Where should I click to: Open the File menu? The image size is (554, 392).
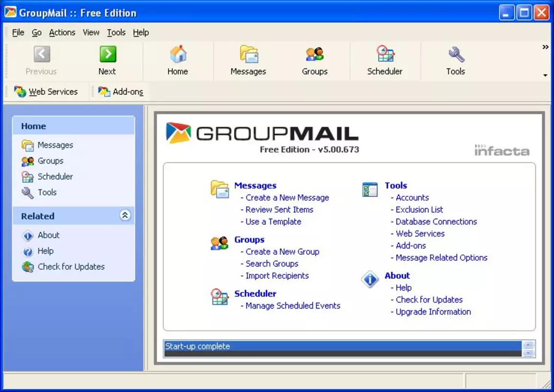(18, 32)
